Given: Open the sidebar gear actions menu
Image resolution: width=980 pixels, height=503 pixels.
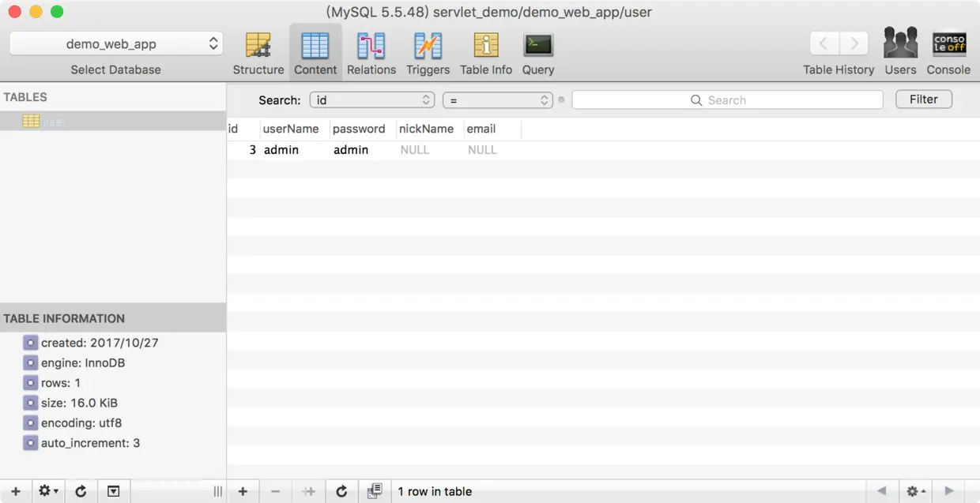Looking at the screenshot, I should pos(48,491).
